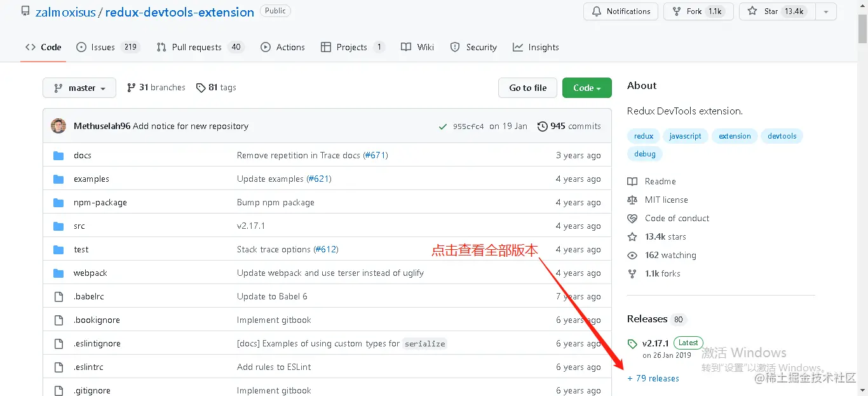Open the master branch dropdown
The width and height of the screenshot is (868, 396).
click(x=79, y=88)
